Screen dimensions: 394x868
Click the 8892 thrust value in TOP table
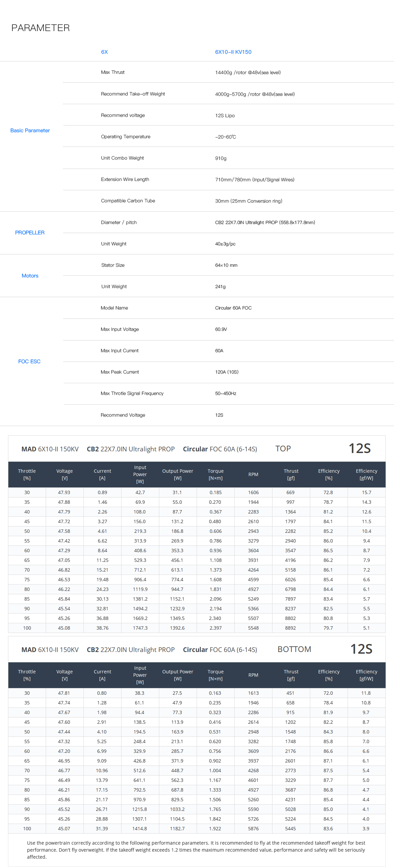[290, 628]
